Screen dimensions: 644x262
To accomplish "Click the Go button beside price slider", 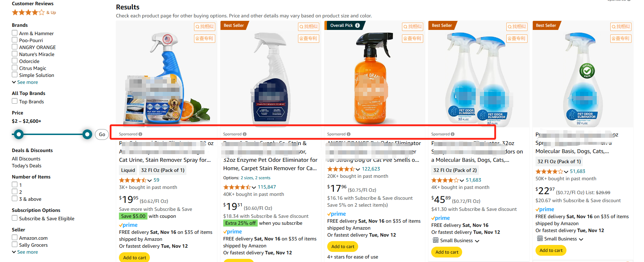I will point(102,134).
